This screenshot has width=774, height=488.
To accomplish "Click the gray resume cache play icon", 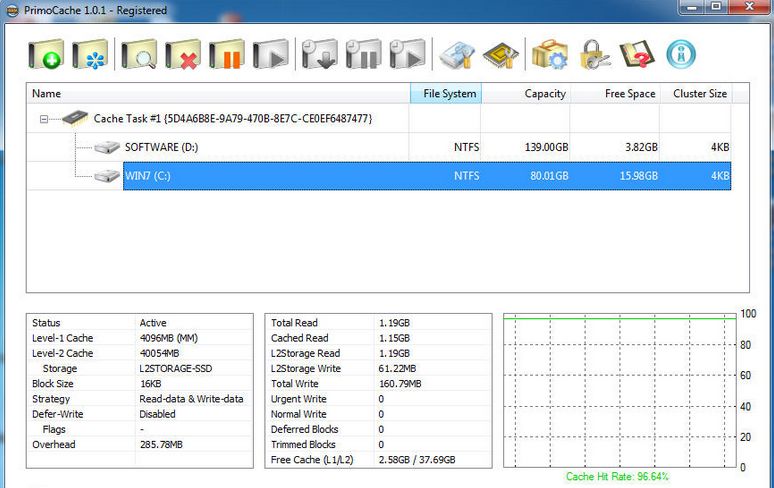I will 270,54.
